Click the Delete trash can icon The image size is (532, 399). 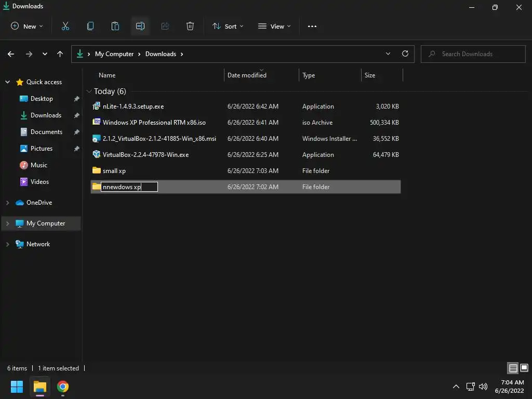point(190,26)
